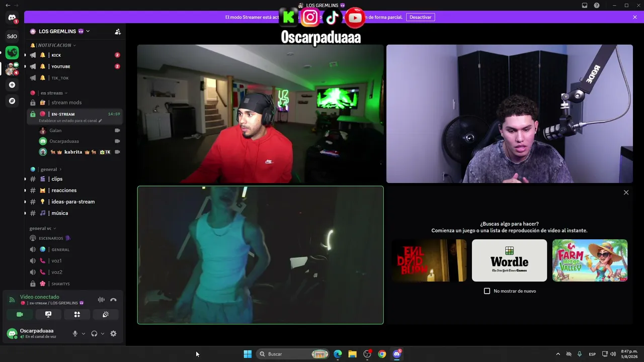This screenshot has width=644, height=362.
Task: Select kabrita in the voice channel
Action: click(x=80, y=152)
